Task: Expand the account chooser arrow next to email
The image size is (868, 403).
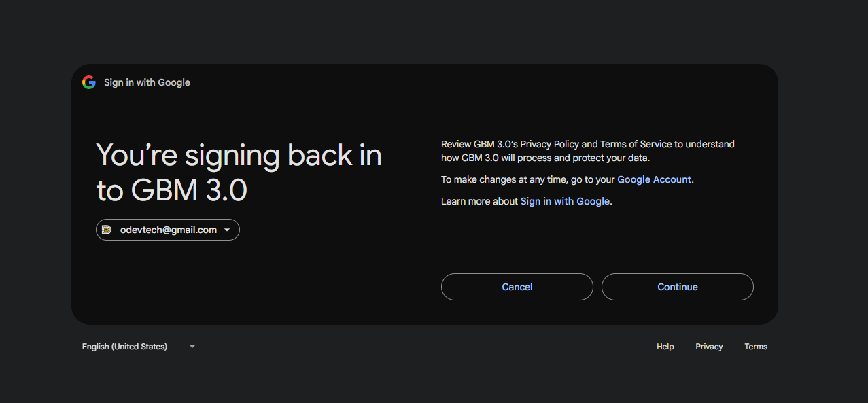Action: click(x=227, y=230)
